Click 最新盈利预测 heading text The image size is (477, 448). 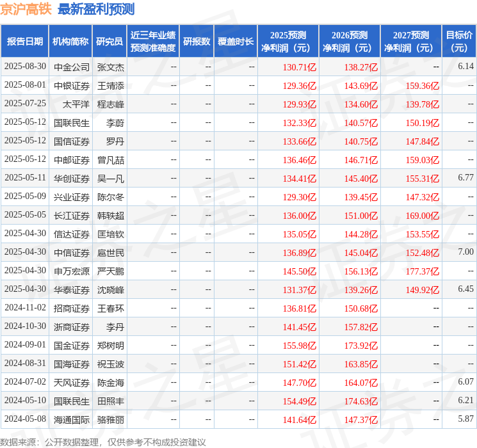coord(96,9)
